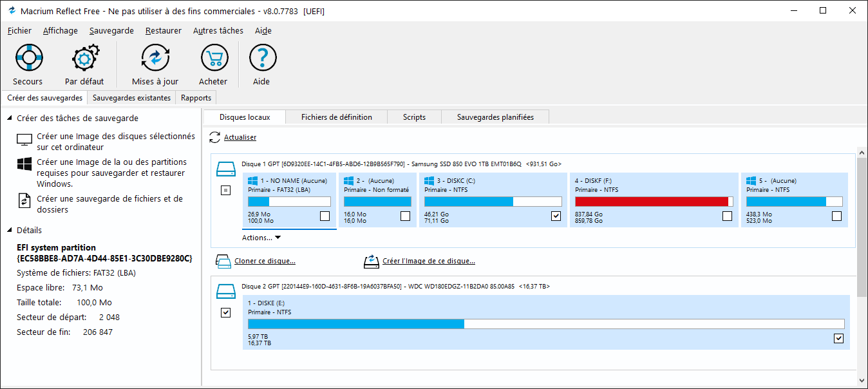This screenshot has height=389, width=868.
Task: Click scrollbar down arrow in disk list
Action: 862,381
